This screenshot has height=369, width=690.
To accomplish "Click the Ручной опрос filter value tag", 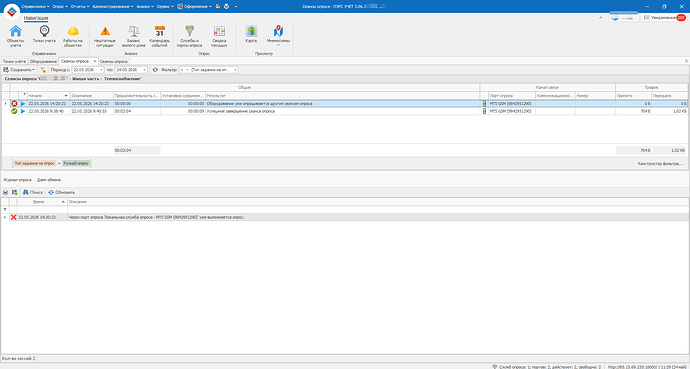I will [x=76, y=163].
